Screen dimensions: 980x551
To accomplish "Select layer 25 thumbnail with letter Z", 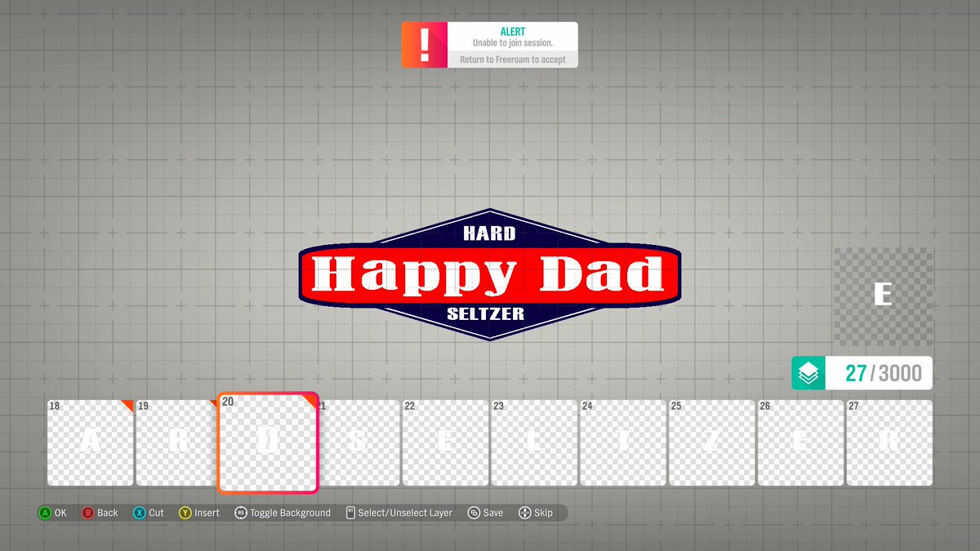I will coord(712,442).
